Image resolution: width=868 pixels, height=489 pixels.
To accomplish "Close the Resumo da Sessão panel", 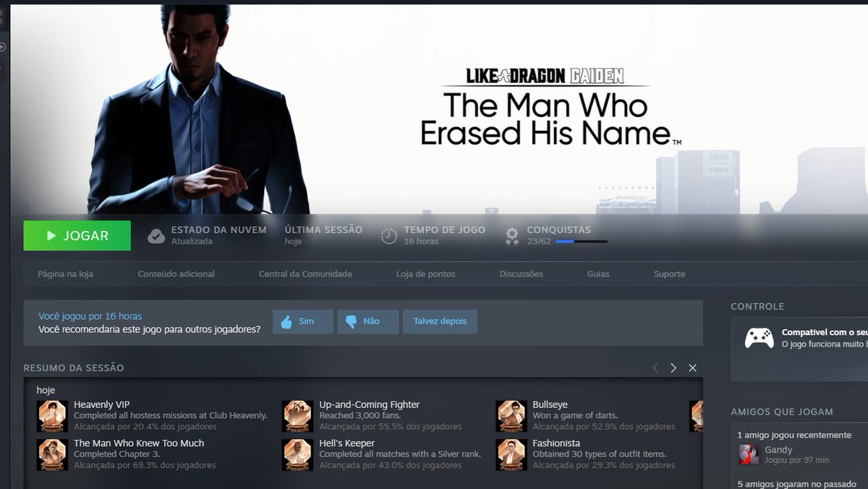I will point(692,368).
